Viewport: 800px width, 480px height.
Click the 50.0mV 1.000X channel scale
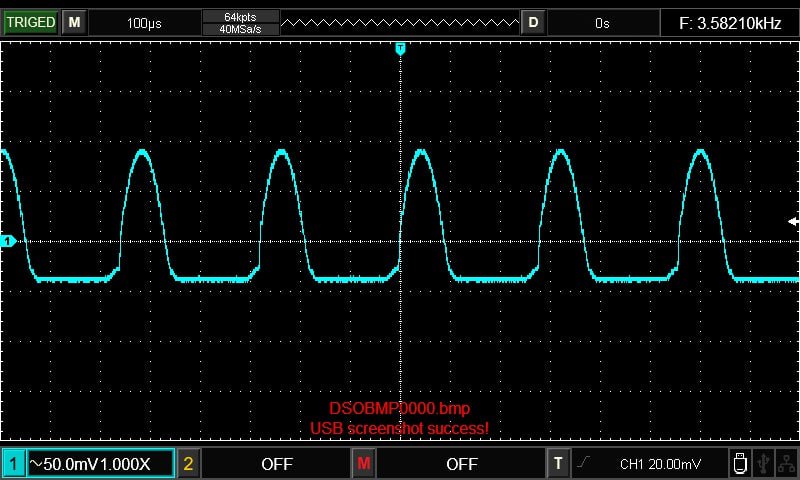[97, 464]
